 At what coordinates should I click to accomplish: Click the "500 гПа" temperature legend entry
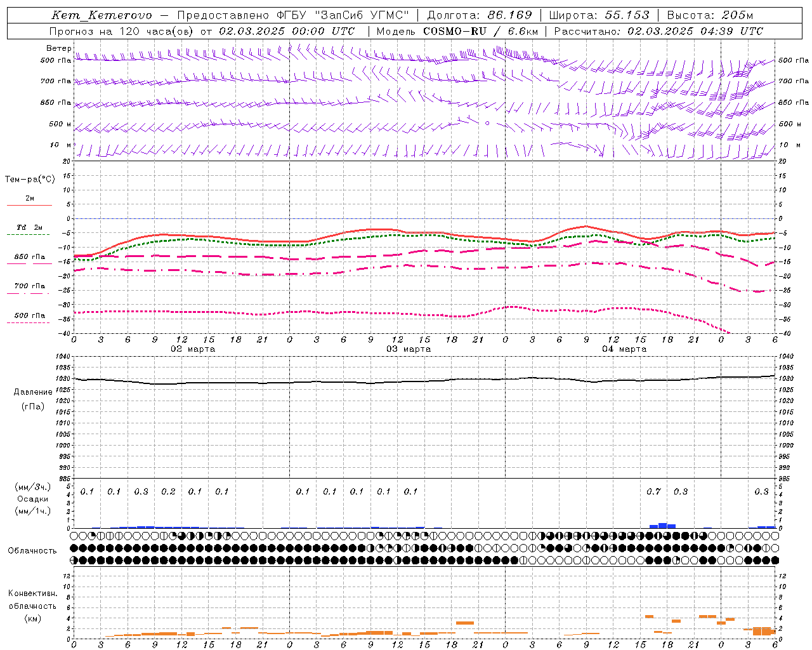(29, 315)
